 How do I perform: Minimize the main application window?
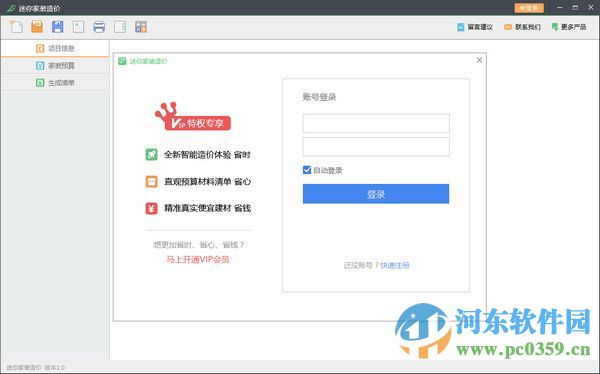(560, 8)
